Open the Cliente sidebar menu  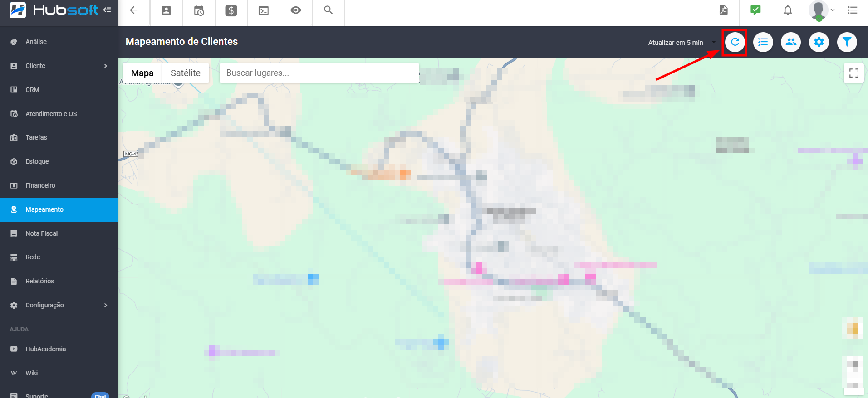[x=59, y=66]
